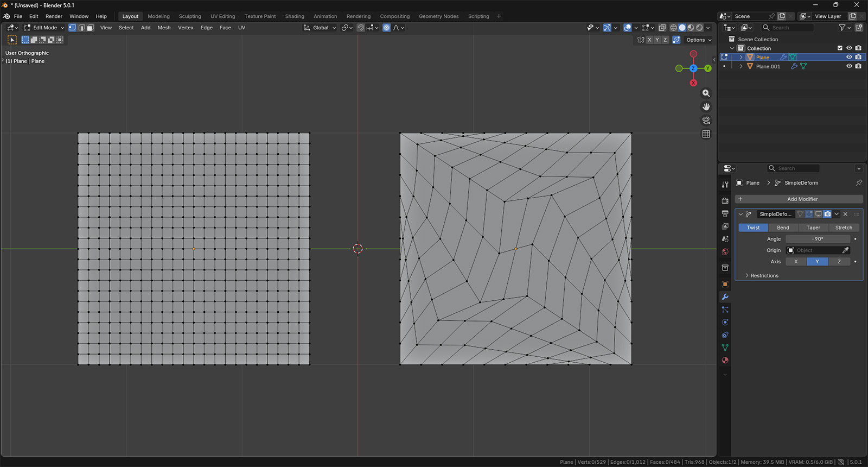Click the viewport zoom magnifier icon
The image size is (868, 467).
tap(706, 93)
